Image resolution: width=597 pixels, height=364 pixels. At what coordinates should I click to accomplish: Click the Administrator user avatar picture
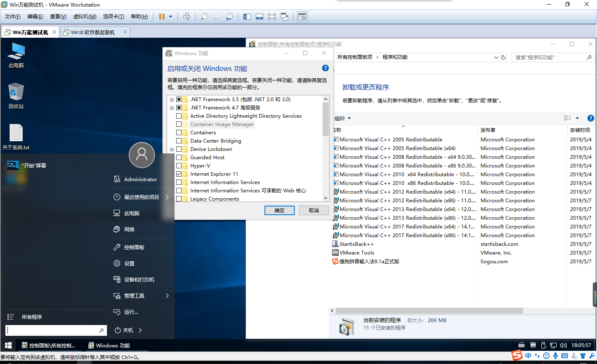click(x=142, y=155)
